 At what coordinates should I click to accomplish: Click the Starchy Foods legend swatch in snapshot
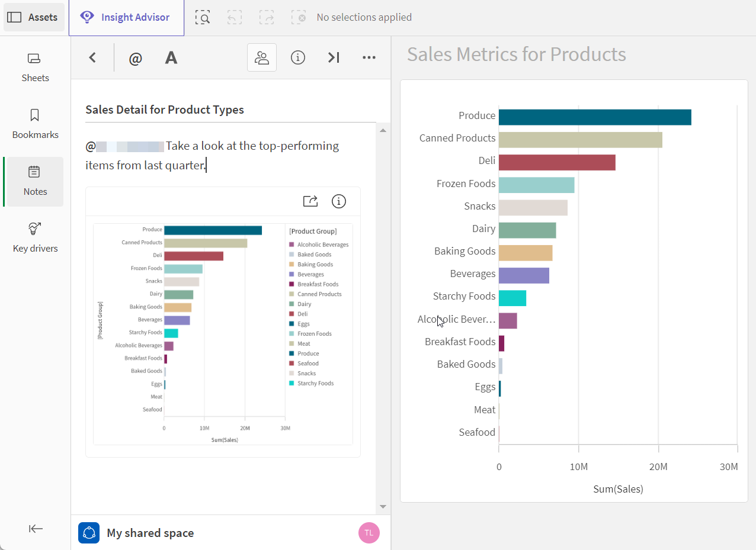click(x=291, y=383)
